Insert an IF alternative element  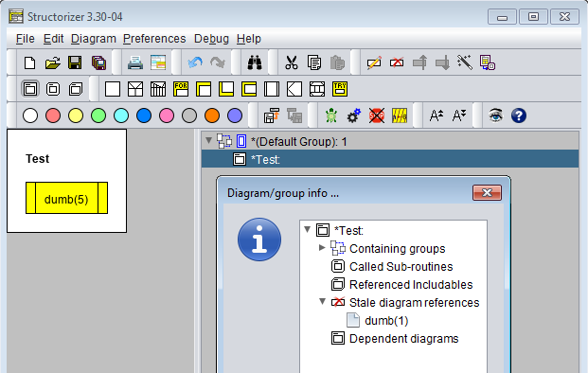135,89
